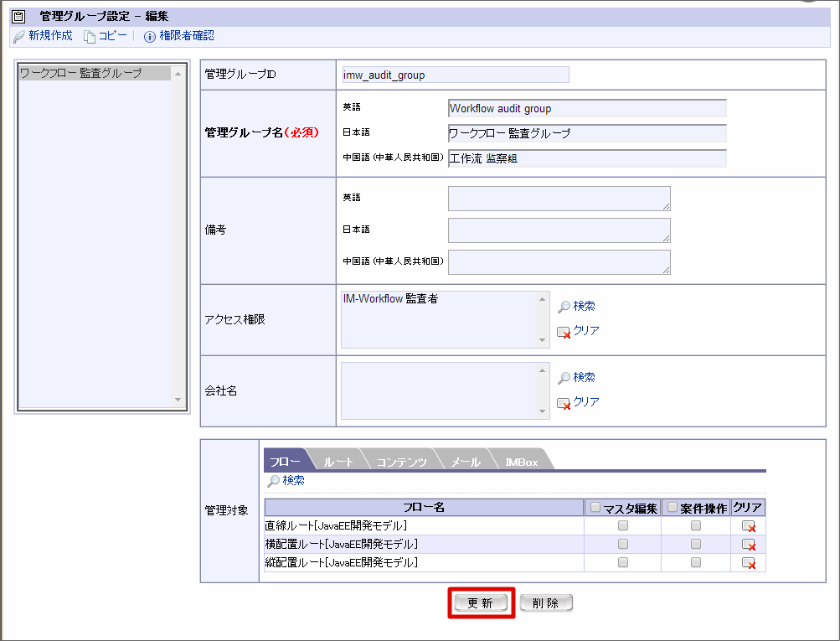Click magnifier icon in 会社名 row
840x641 pixels.
[564, 378]
